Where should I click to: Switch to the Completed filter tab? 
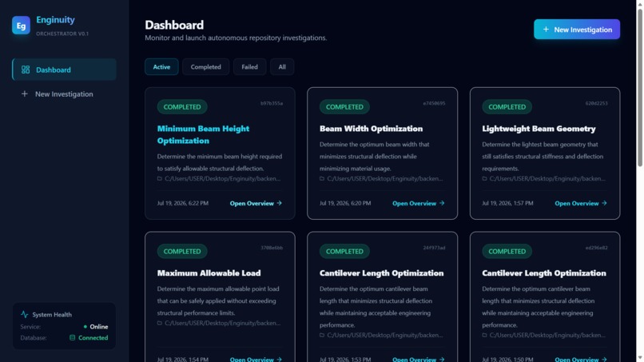(206, 66)
